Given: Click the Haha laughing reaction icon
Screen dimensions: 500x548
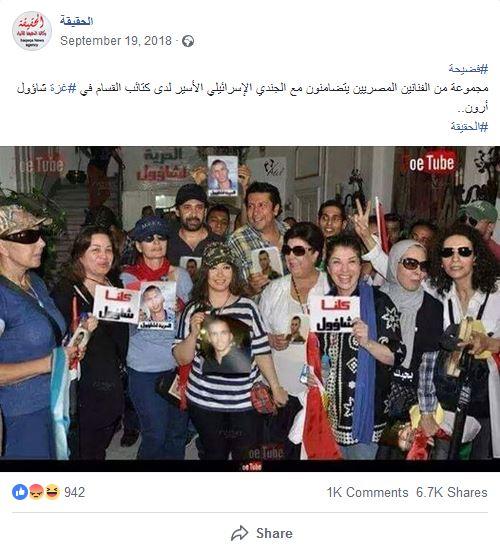Looking at the screenshot, I should coord(52,492).
